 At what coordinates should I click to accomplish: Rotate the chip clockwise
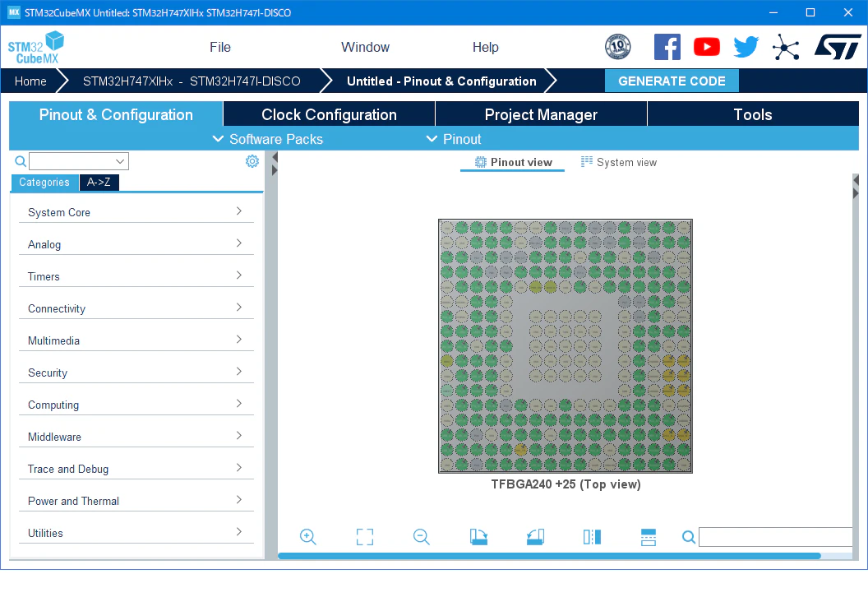tap(478, 537)
